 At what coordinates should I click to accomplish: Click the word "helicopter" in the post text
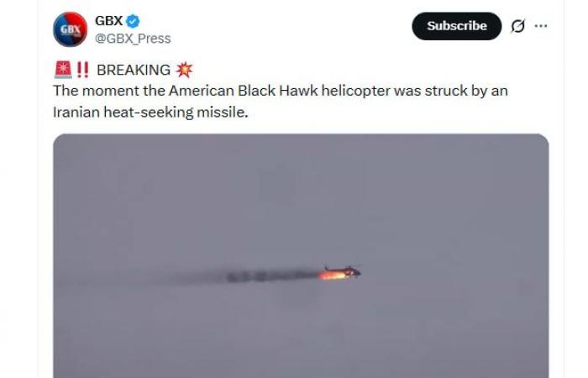(x=355, y=91)
